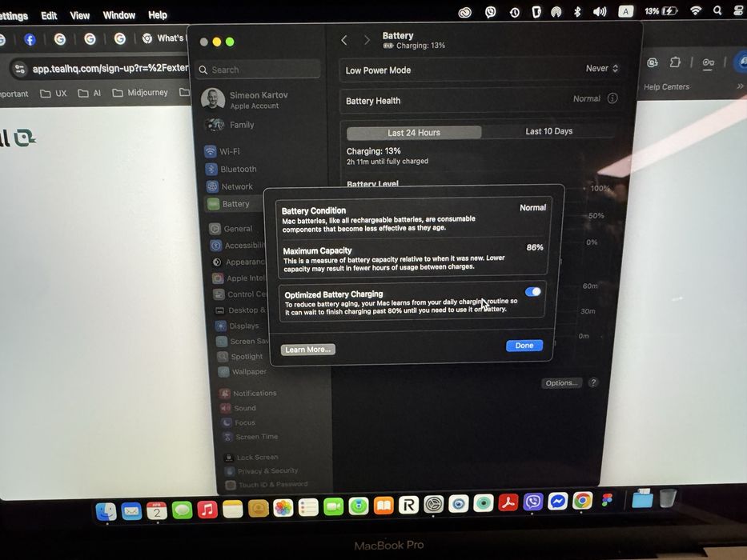Click the Options... button in Battery settings
This screenshot has height=560, width=747.
[562, 383]
